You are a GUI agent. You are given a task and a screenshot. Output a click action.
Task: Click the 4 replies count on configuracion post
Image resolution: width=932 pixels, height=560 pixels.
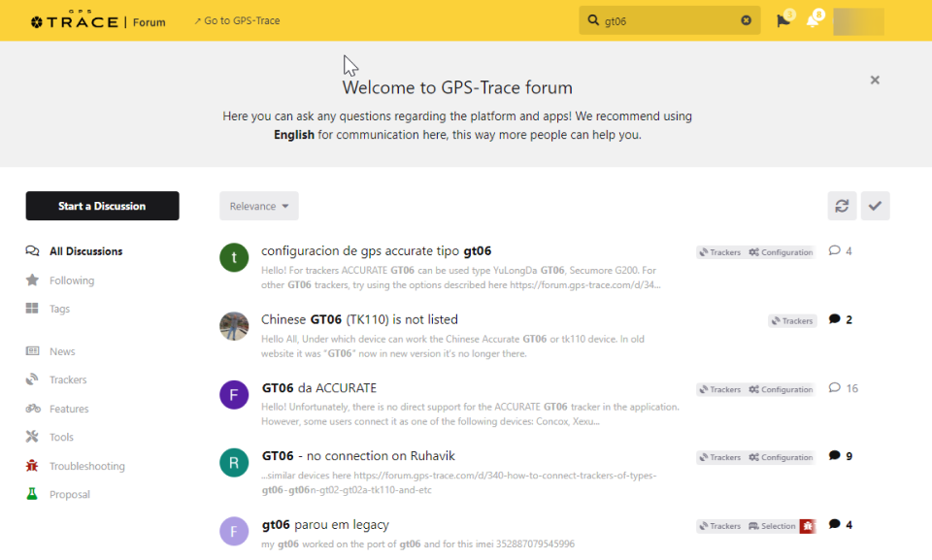pos(841,250)
